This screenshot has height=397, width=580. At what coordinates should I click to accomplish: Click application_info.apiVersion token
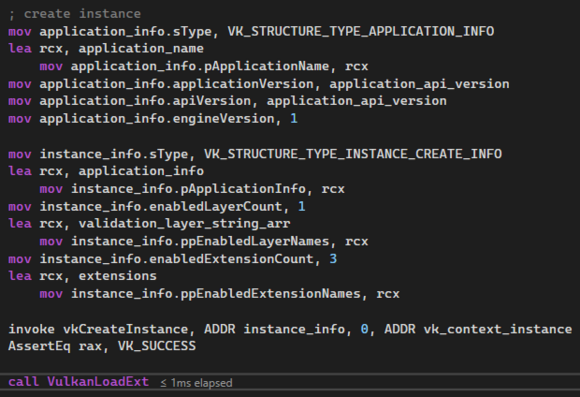[145, 101]
